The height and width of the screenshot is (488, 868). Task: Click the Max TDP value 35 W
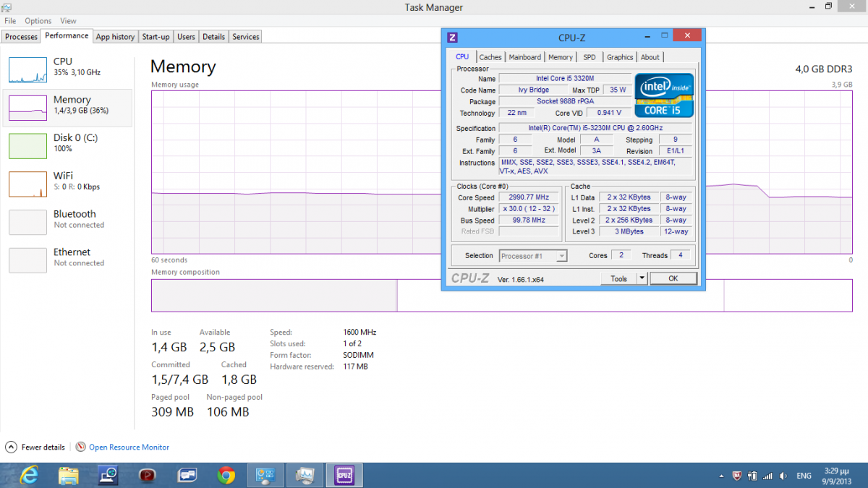click(618, 90)
